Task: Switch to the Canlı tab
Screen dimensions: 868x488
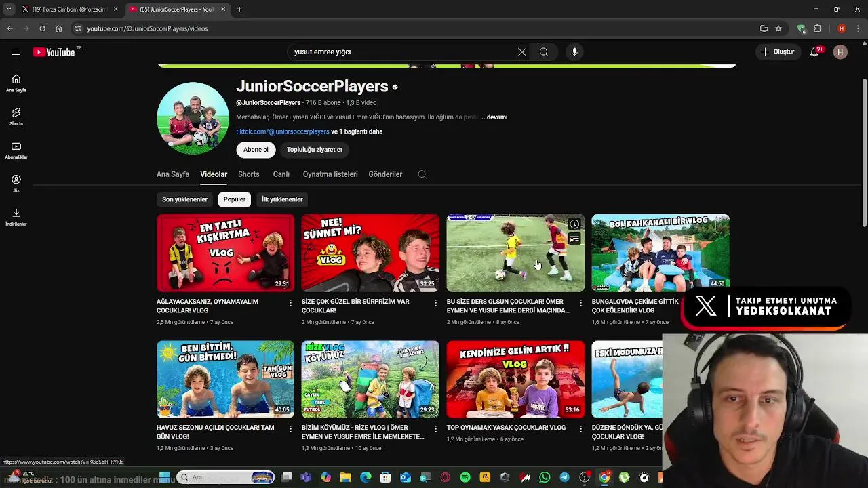Action: click(281, 174)
